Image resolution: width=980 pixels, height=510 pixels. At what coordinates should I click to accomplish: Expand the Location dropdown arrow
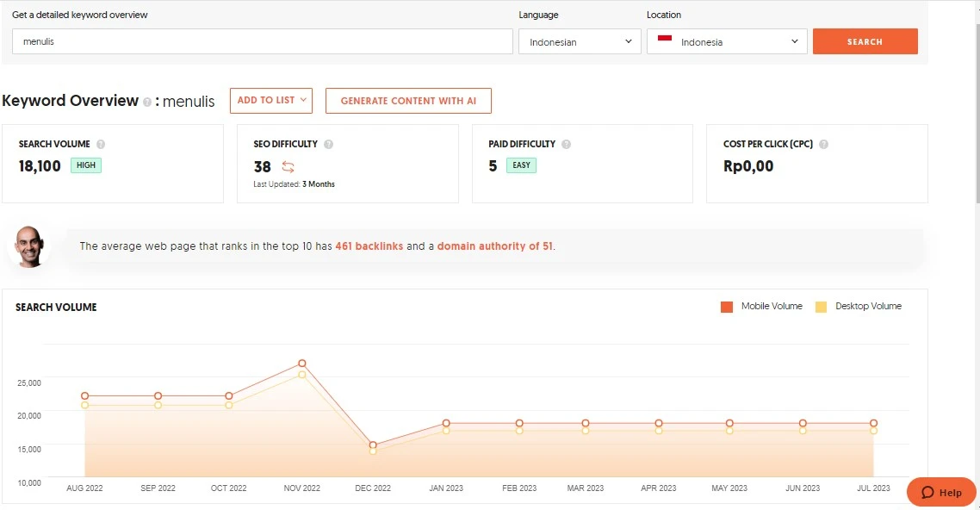click(794, 41)
